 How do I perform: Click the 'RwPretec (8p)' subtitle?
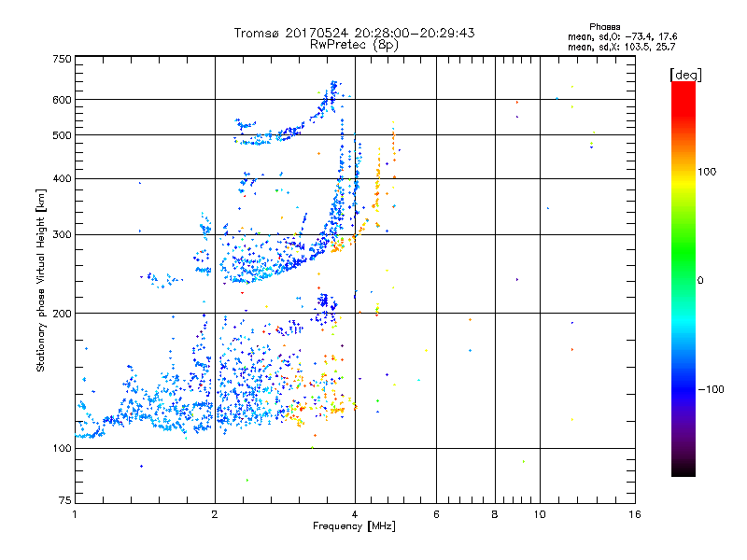[x=354, y=45]
